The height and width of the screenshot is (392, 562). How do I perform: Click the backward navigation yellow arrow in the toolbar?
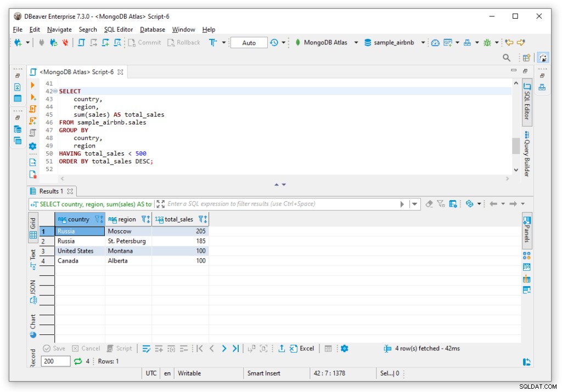509,43
